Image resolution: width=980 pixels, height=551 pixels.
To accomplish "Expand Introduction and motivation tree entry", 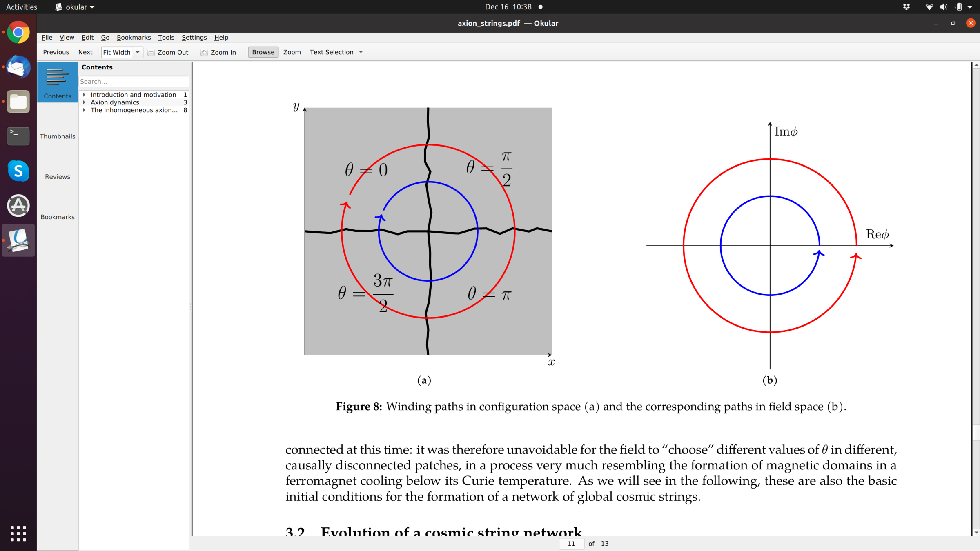I will (x=84, y=95).
